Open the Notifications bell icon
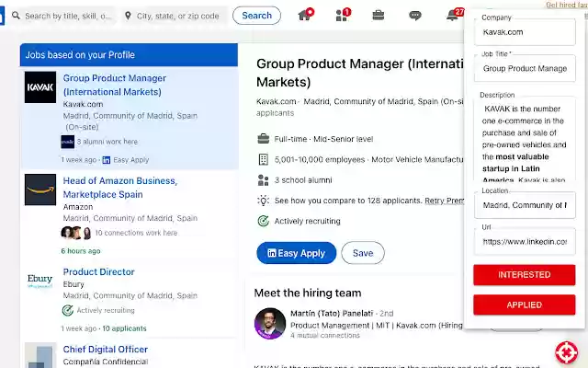 (x=454, y=15)
